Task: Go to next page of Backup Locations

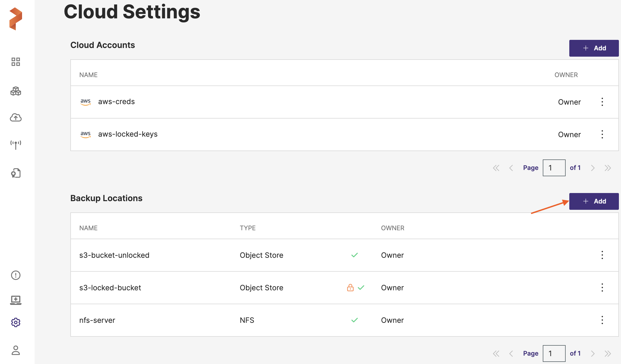Action: click(593, 354)
